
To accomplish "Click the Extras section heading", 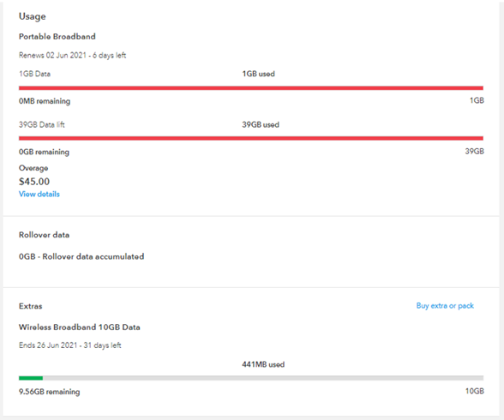I will [31, 306].
